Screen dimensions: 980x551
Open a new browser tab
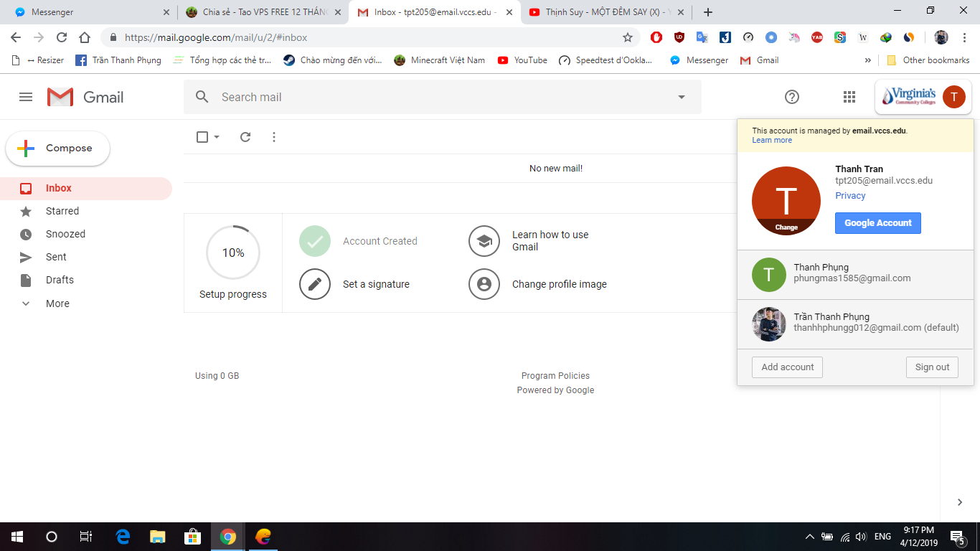[708, 12]
